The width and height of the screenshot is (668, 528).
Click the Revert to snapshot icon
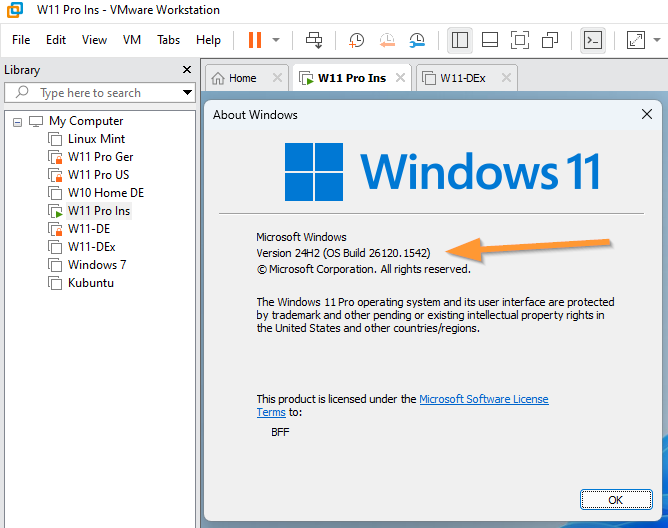click(387, 40)
